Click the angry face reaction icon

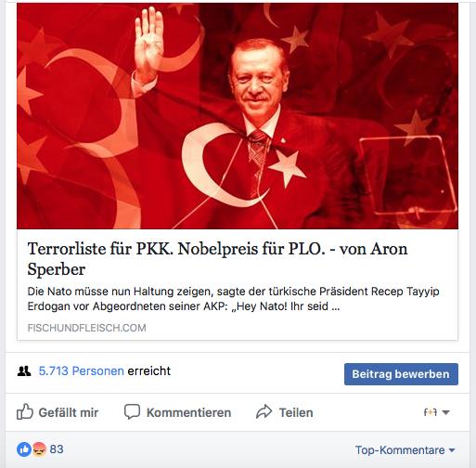[39, 449]
